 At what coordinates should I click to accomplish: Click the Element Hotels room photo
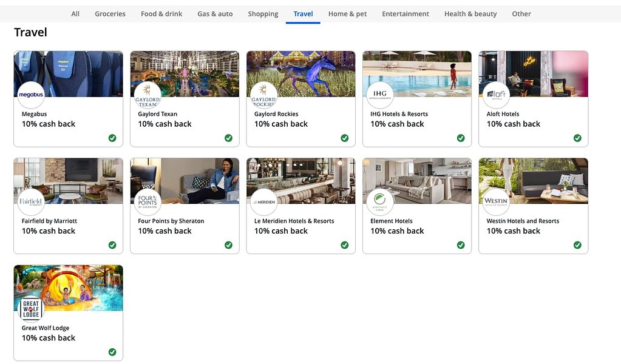click(x=425, y=179)
